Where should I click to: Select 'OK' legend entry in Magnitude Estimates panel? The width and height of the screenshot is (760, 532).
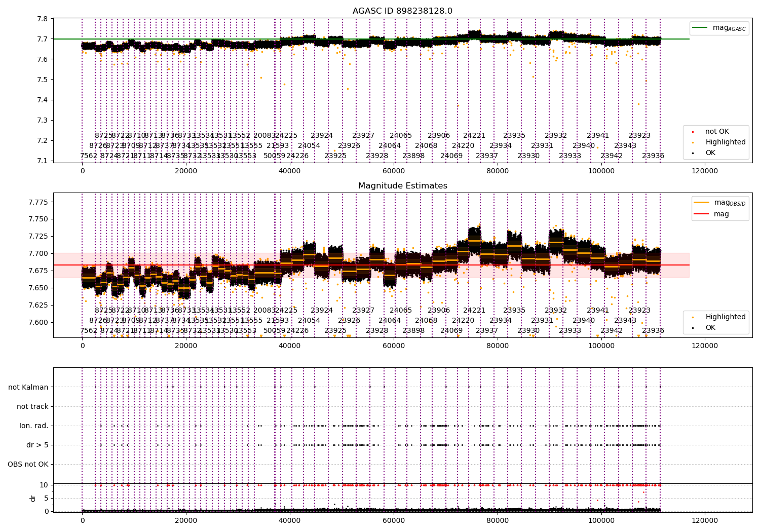710,327
